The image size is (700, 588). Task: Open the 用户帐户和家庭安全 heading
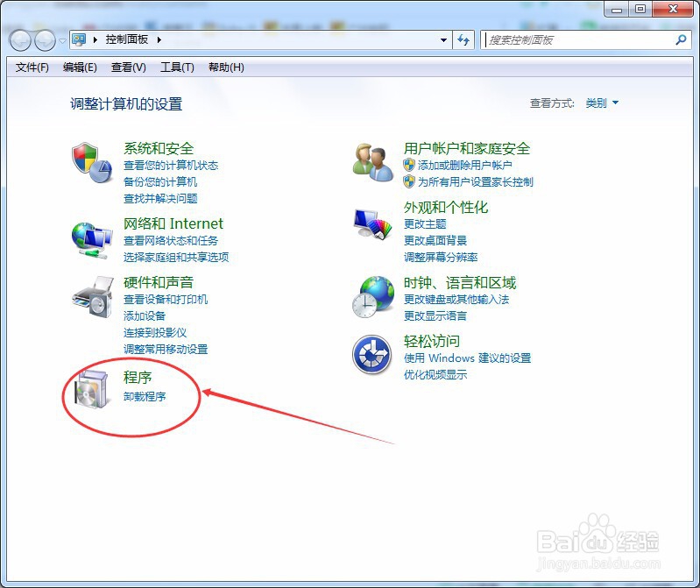pos(466,148)
